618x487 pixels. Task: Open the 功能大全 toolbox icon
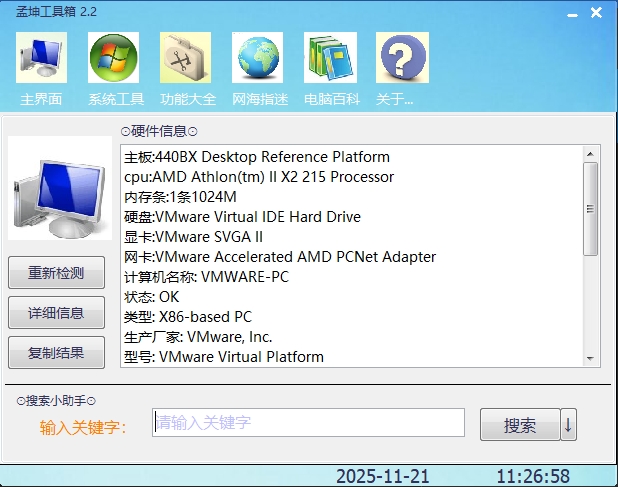pos(185,58)
